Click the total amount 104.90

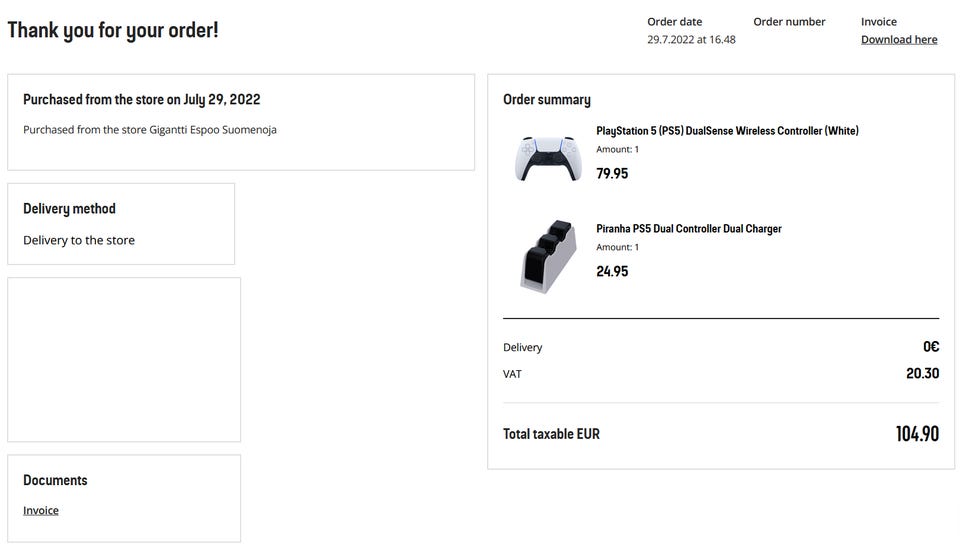pos(917,434)
